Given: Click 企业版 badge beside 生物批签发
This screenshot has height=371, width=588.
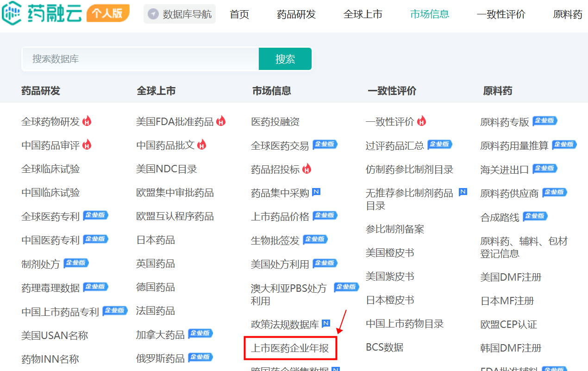Looking at the screenshot, I should (x=315, y=239).
